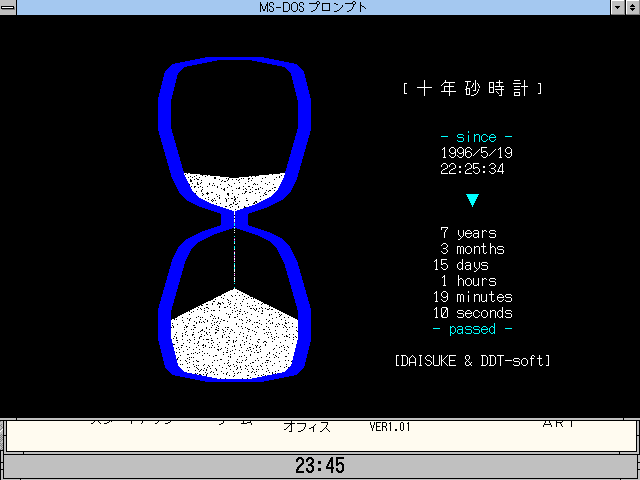Click the cyan '- passed -' label
640x480 pixels.
tap(472, 329)
